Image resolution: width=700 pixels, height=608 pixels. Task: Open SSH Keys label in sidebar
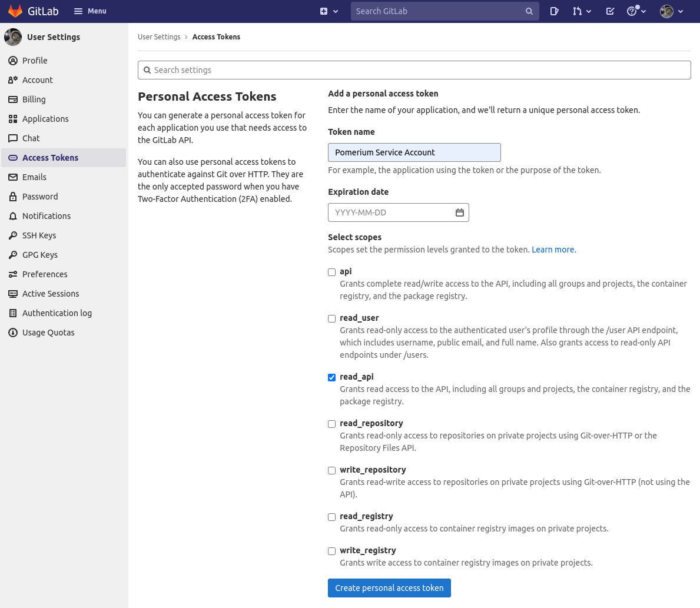39,235
